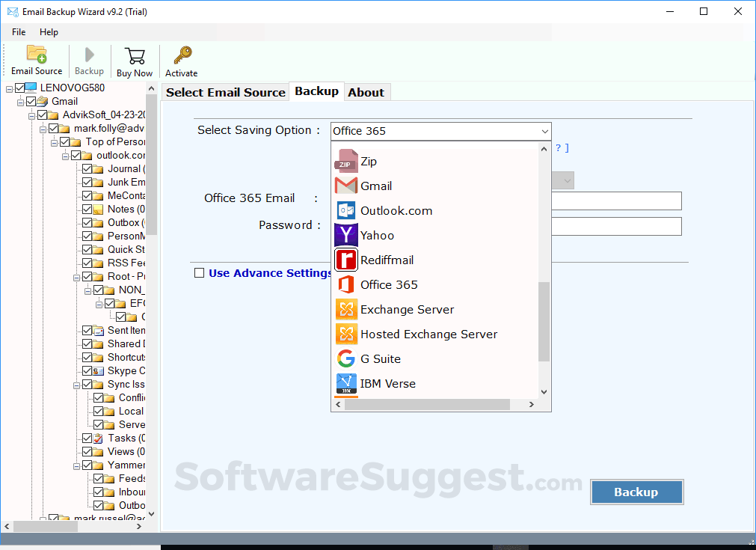
Task: Select the Yahoo saving option icon
Action: click(x=345, y=235)
